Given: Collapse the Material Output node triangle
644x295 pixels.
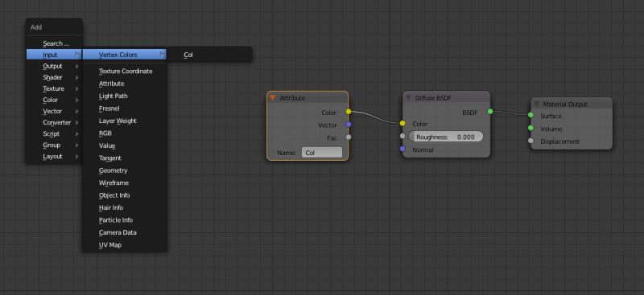Looking at the screenshot, I should (536, 104).
